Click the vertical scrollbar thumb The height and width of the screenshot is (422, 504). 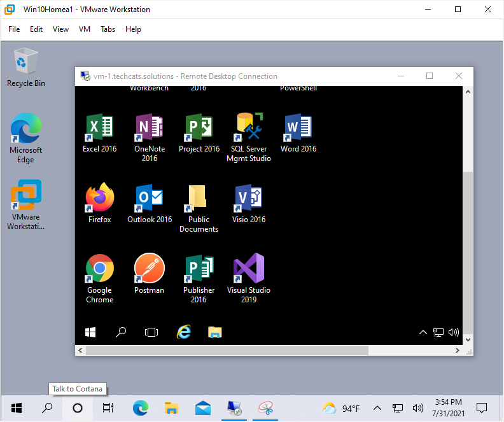(468, 253)
